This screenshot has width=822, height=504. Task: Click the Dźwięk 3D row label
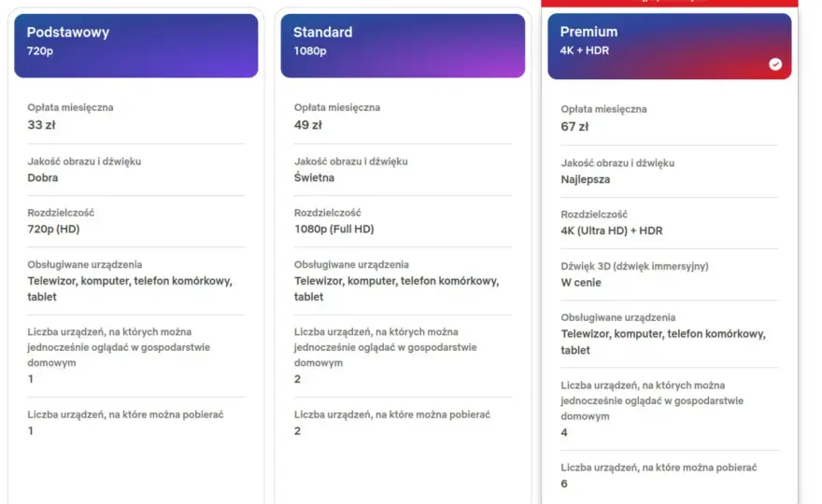634,266
